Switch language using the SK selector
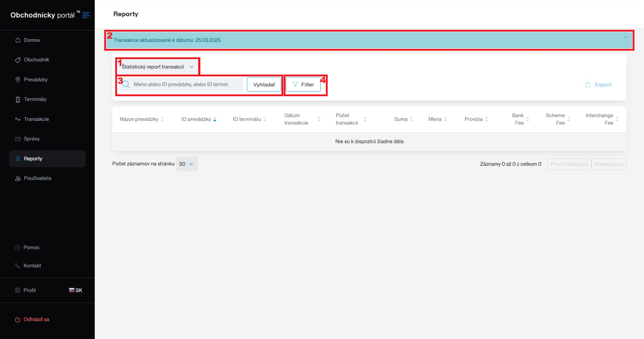 point(76,290)
